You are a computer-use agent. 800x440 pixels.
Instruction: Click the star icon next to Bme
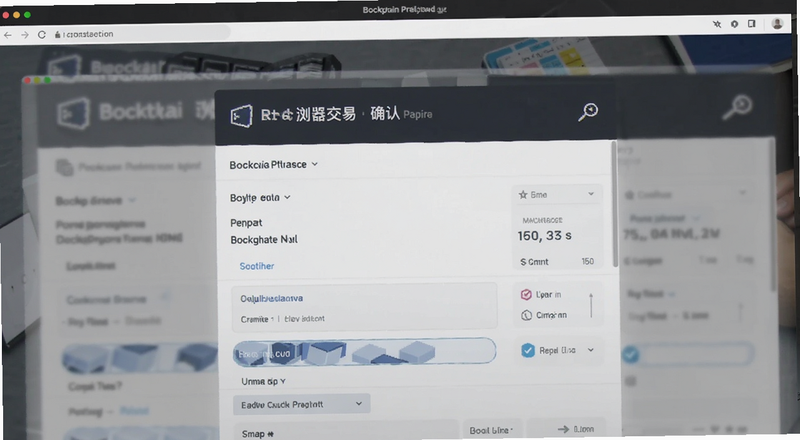click(x=523, y=194)
